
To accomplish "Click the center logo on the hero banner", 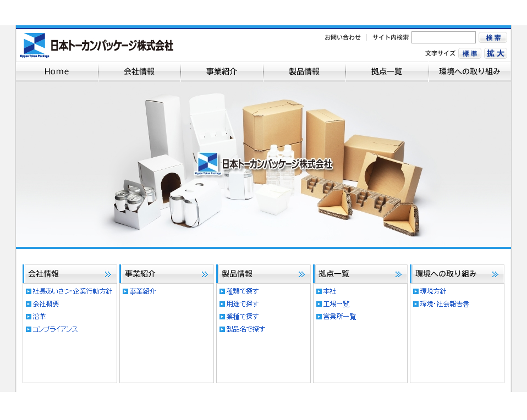I will pos(263,164).
